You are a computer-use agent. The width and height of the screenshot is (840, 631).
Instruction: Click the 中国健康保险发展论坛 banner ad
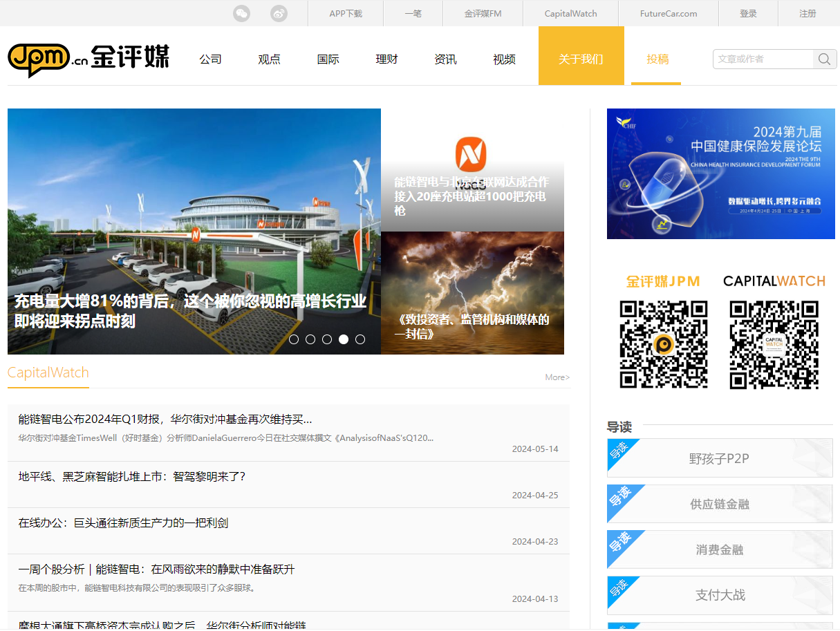tap(721, 173)
